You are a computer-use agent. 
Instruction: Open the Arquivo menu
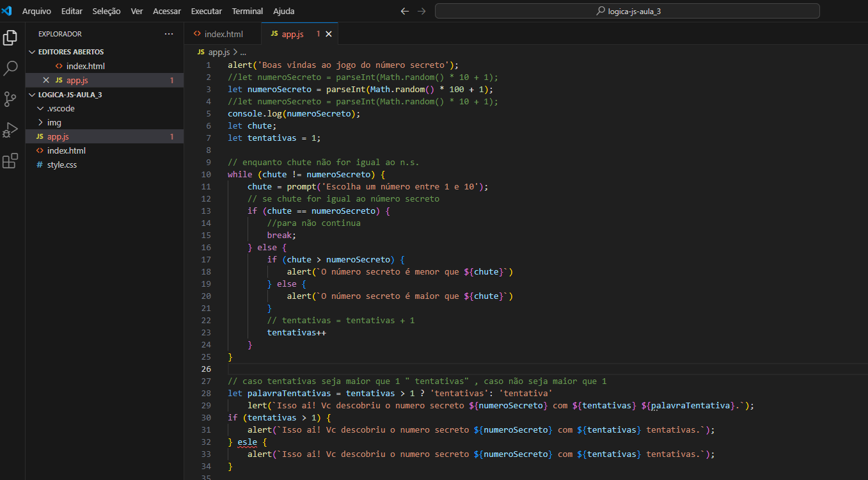point(36,12)
